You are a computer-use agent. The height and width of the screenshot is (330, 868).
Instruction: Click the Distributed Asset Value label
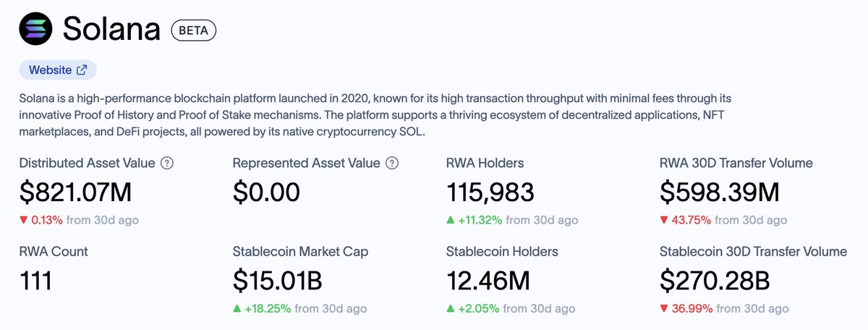coord(87,163)
